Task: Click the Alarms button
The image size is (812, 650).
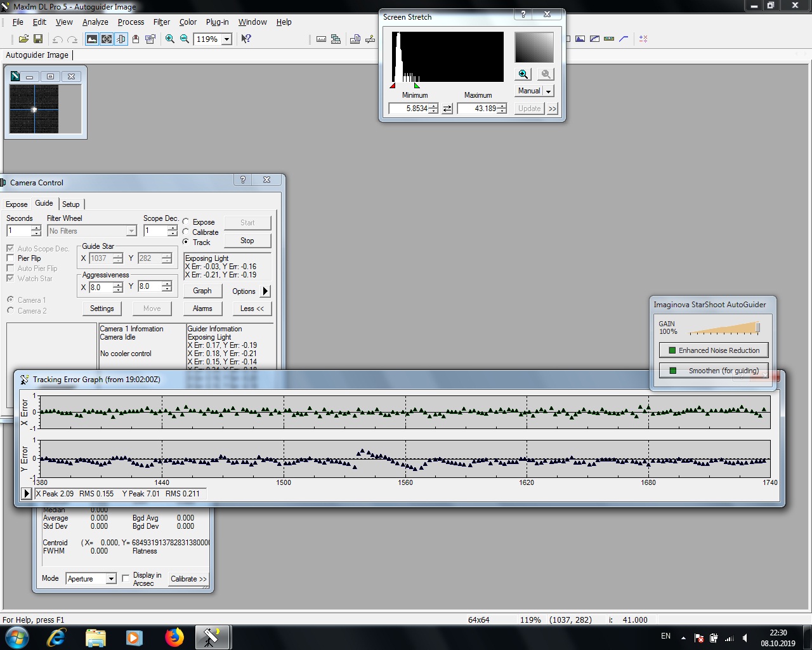Action: [202, 308]
